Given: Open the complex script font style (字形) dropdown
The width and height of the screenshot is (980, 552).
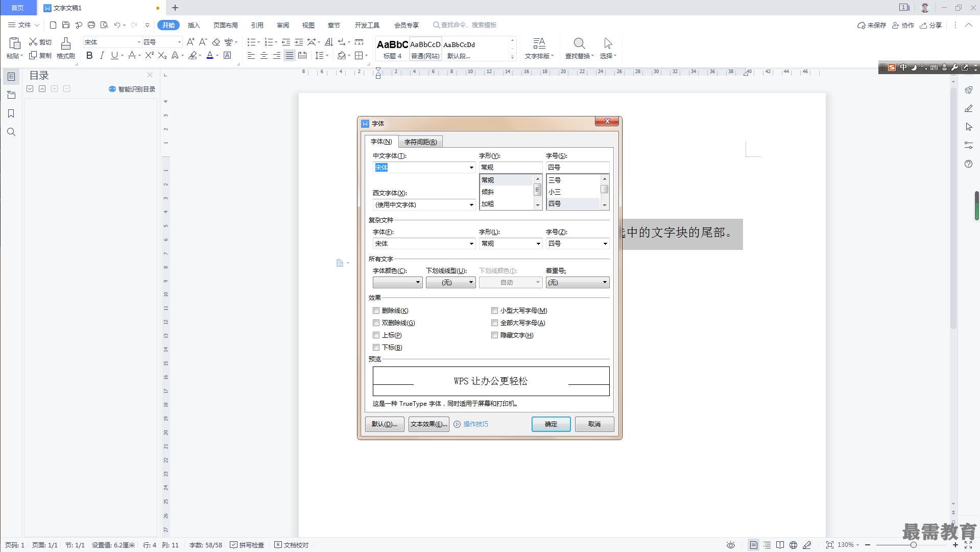Looking at the screenshot, I should [538, 244].
